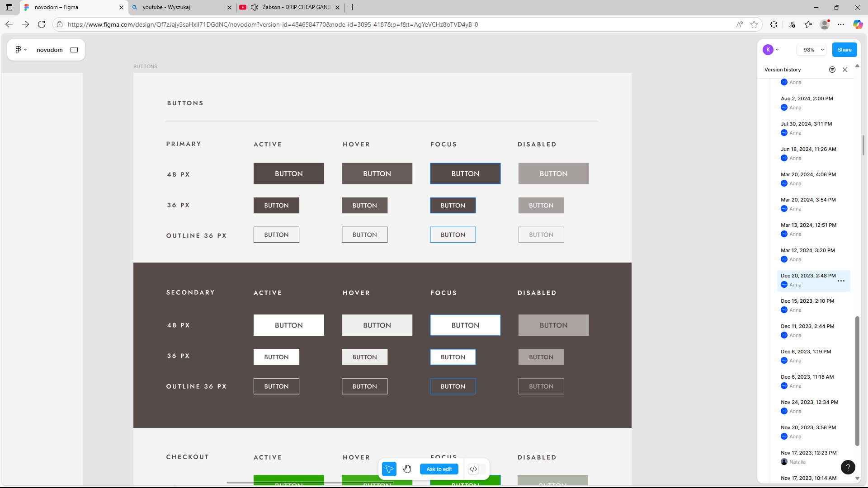Viewport: 868px width, 488px height.
Task: Select the Hand tool
Action: (407, 469)
